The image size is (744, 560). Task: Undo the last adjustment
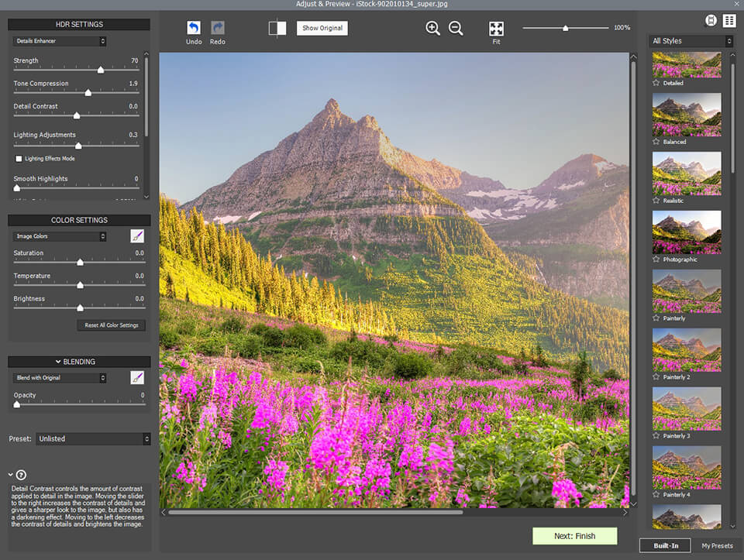tap(194, 28)
